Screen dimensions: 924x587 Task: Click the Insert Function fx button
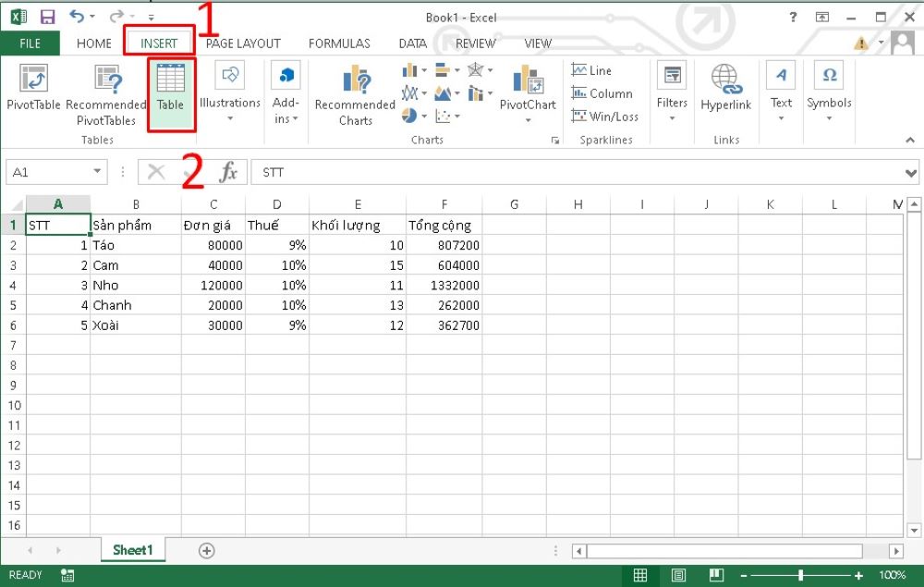[228, 172]
